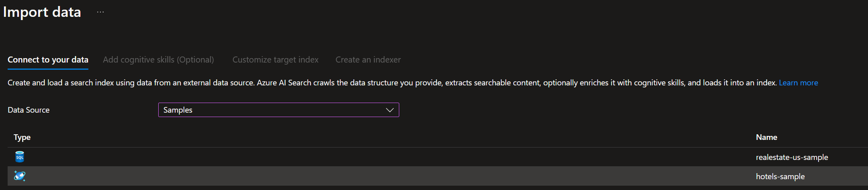Open the ellipsis menu next to Import data
This screenshot has width=868, height=190.
click(x=100, y=12)
